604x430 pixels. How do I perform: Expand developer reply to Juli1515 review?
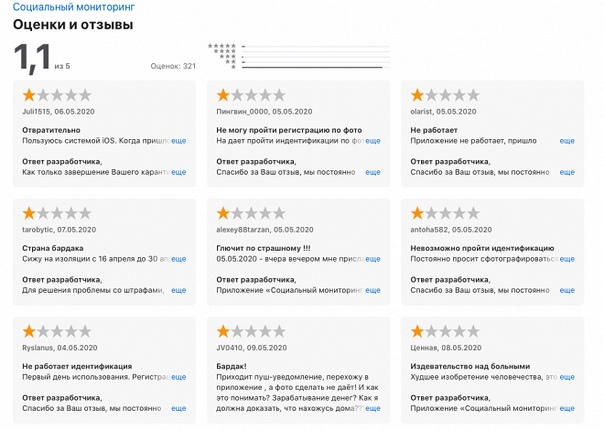178,172
